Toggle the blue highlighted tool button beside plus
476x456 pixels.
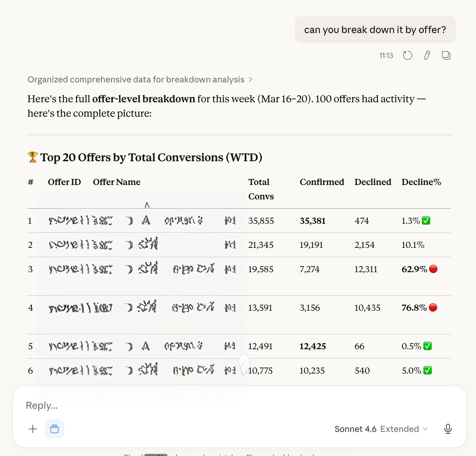54,429
